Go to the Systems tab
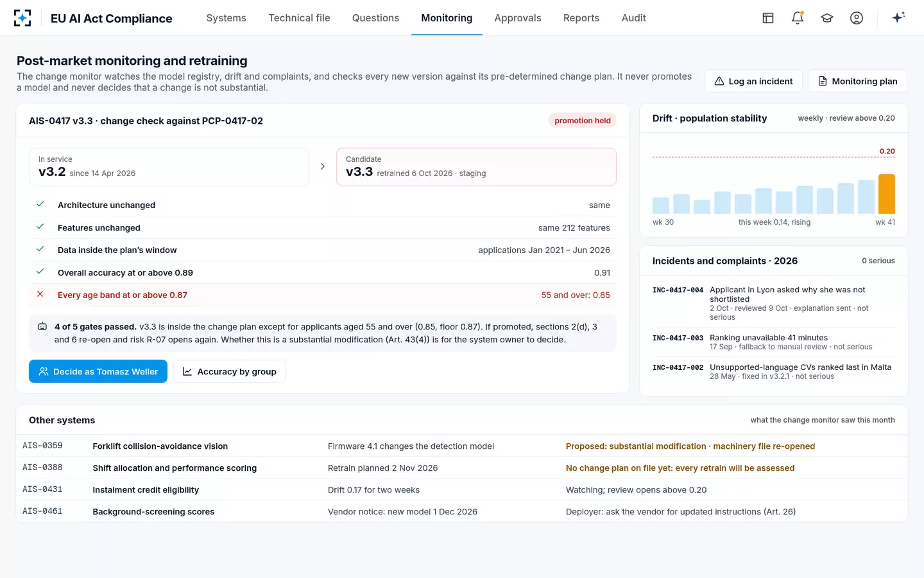 click(227, 18)
